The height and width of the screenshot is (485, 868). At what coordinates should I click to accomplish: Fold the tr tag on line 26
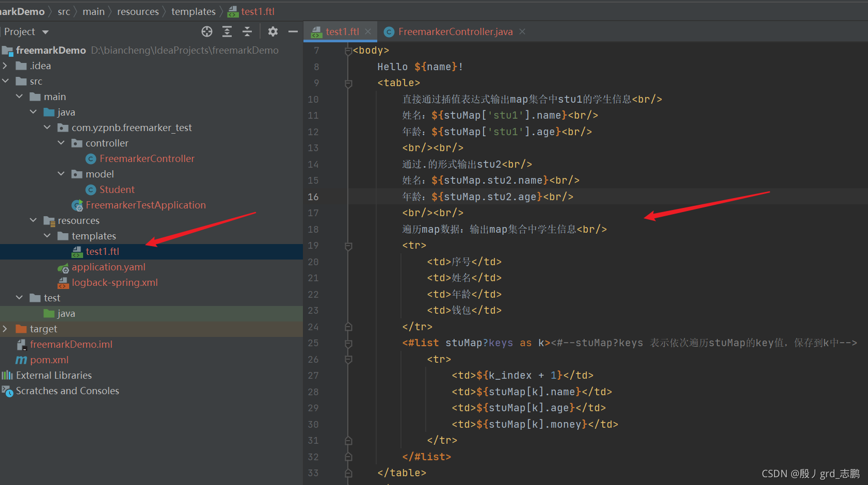tap(348, 359)
